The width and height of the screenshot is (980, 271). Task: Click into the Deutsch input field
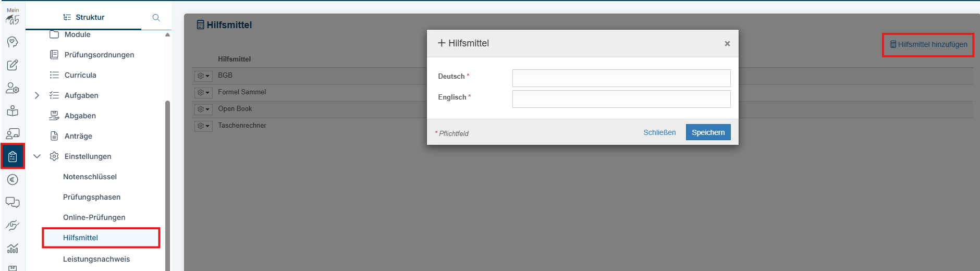[x=621, y=78]
